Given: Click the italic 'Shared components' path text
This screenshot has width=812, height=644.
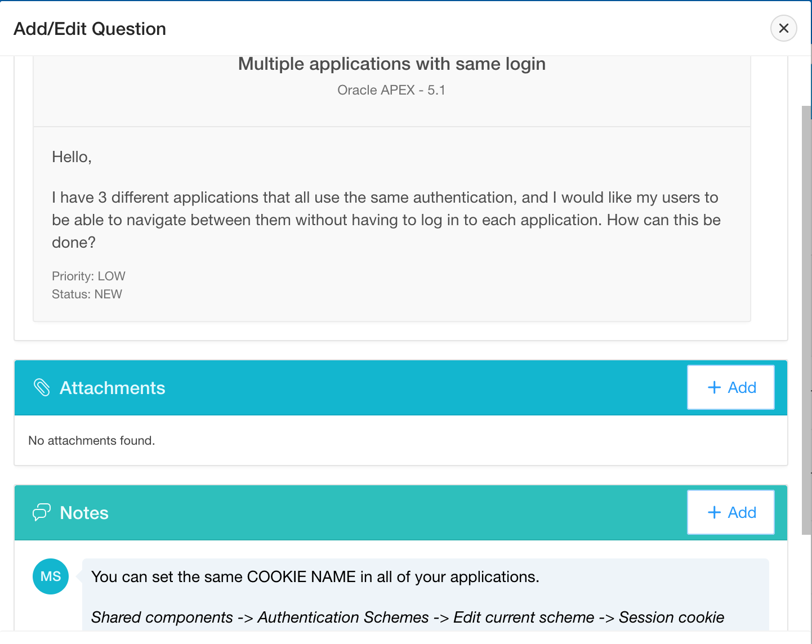Looking at the screenshot, I should [162, 617].
